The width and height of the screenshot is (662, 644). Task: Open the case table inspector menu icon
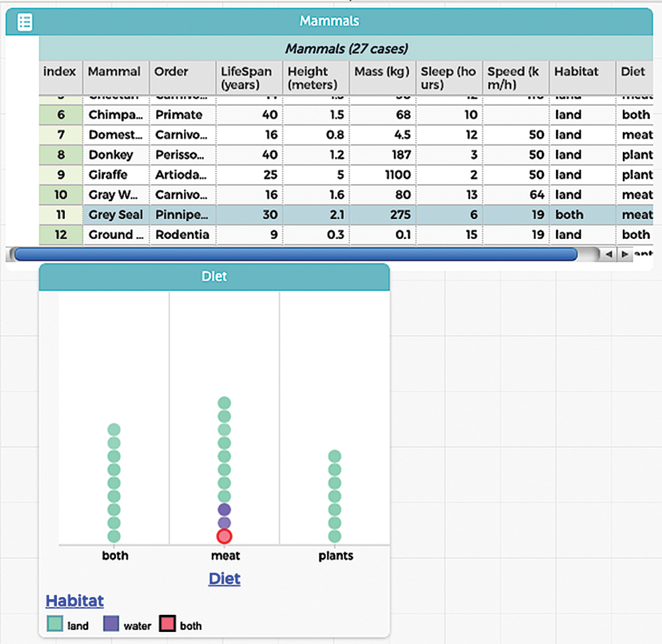point(24,21)
